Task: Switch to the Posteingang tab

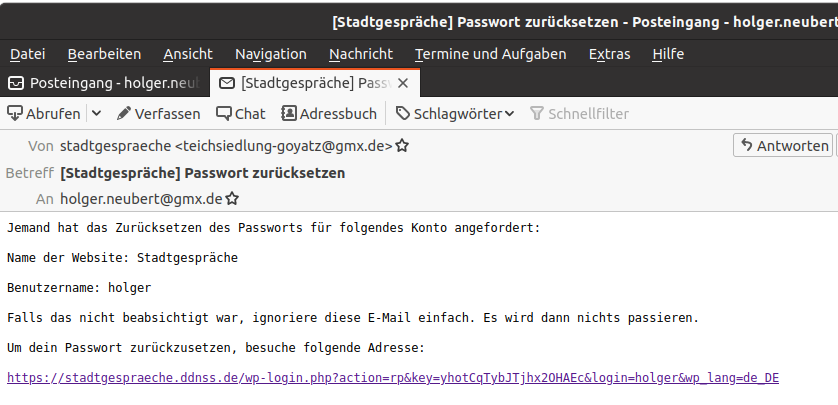Action: click(102, 82)
